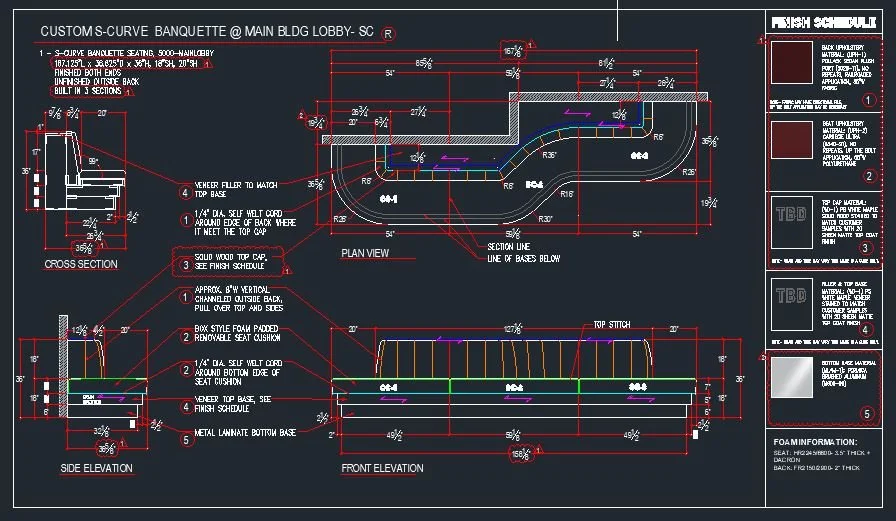This screenshot has height=521, width=896.
Task: Select the clouded 'BUILT IN 3 SECTIONS' text
Action: pos(88,91)
